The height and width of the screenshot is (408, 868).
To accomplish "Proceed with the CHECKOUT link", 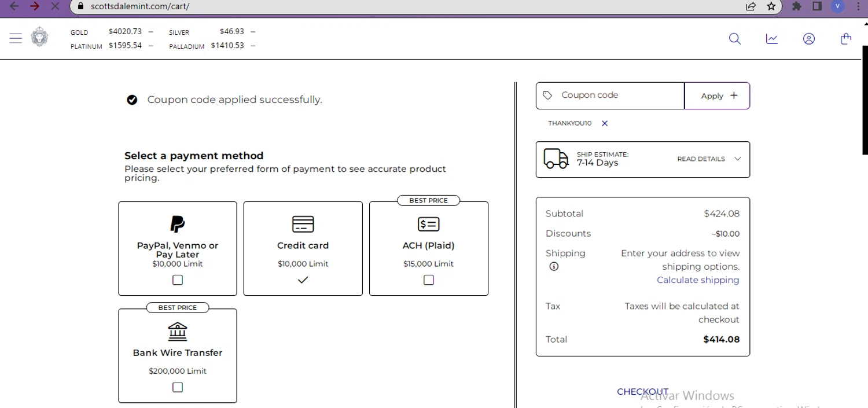I will coord(642,392).
